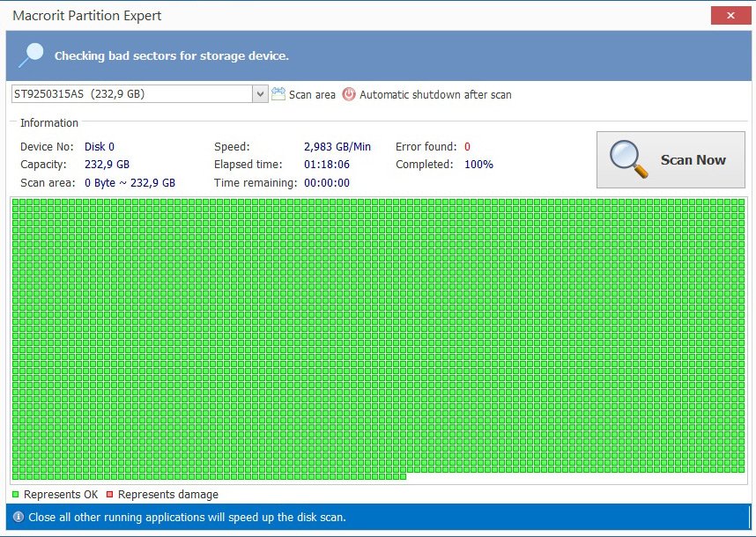Click the Checking bad sectors header text
The image size is (756, 537).
click(172, 55)
